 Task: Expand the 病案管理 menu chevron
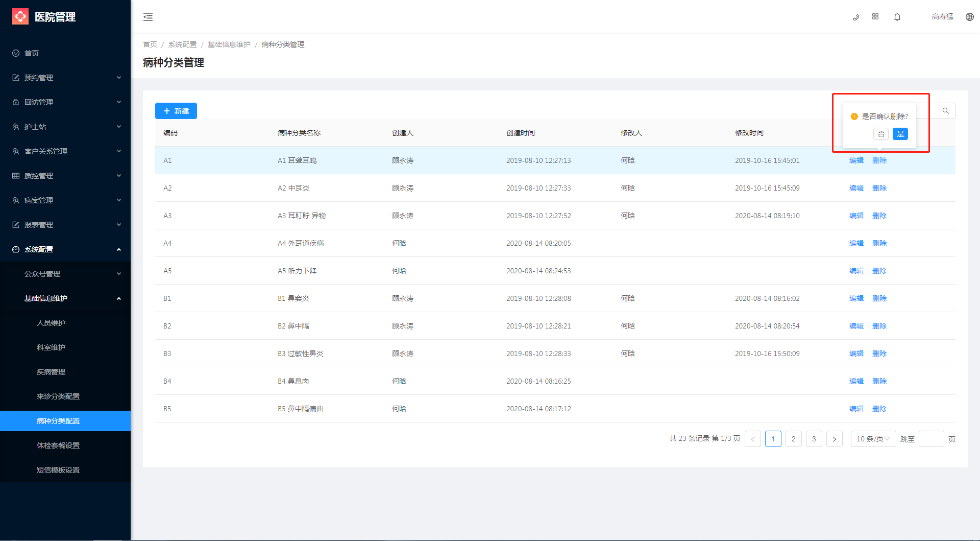coord(119,200)
